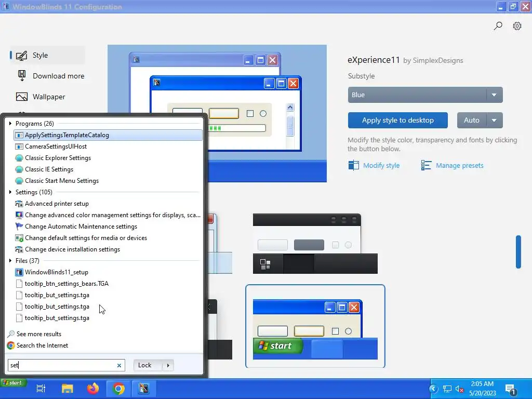Click the WindowBlinds11_setup file icon

[x=19, y=272]
